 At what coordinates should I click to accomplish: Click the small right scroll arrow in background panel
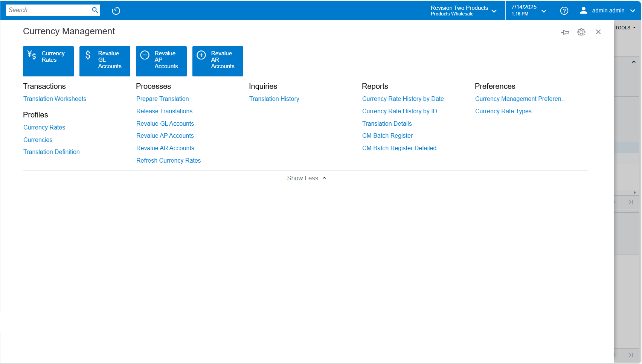(x=634, y=192)
